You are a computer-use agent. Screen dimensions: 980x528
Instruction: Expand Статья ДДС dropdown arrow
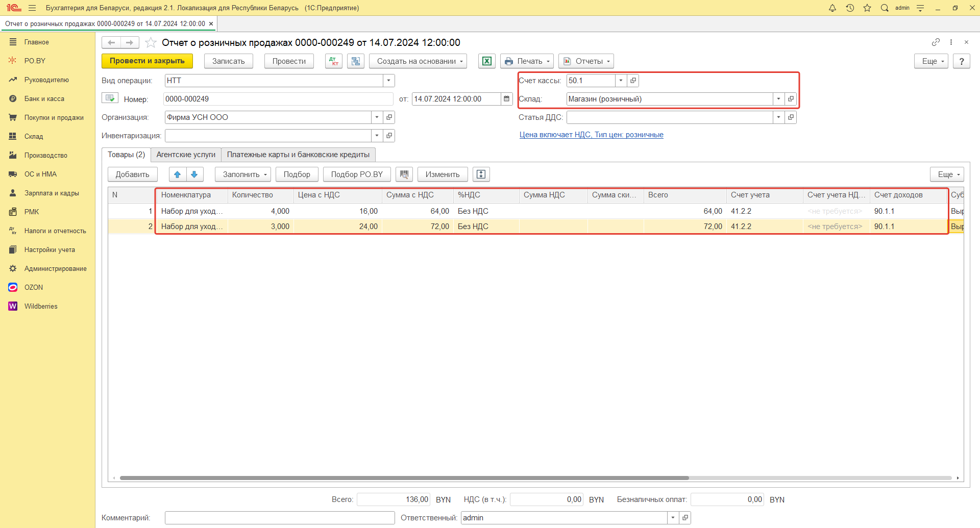[778, 117]
